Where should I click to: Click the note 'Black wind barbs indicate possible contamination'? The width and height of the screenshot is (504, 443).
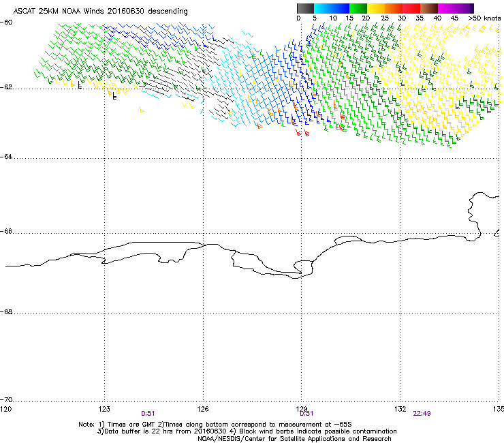[x=318, y=431]
